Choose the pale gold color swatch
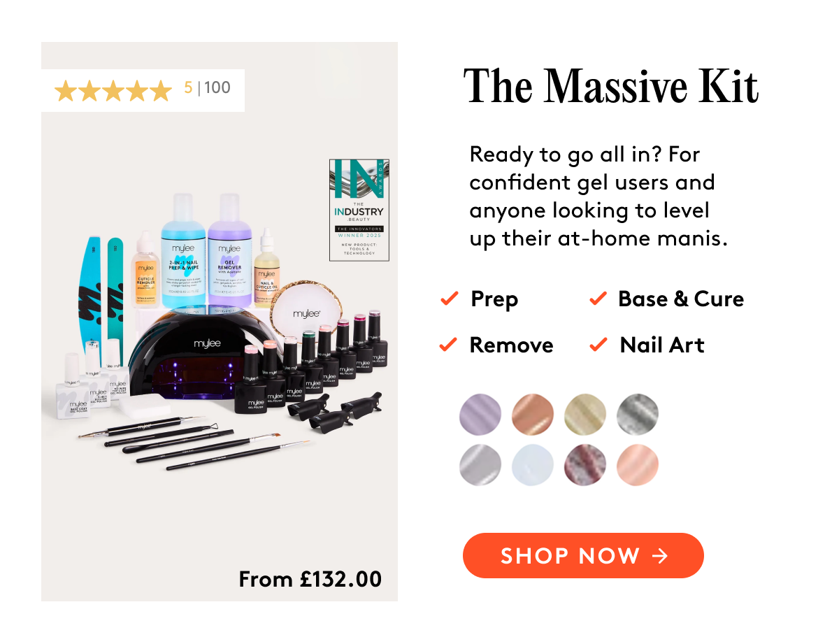 pos(585,415)
